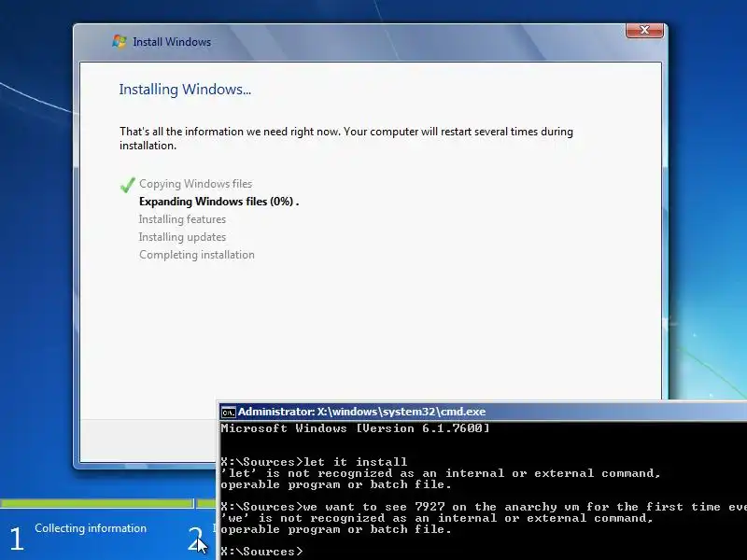Click the 'Installing features' step

point(182,219)
